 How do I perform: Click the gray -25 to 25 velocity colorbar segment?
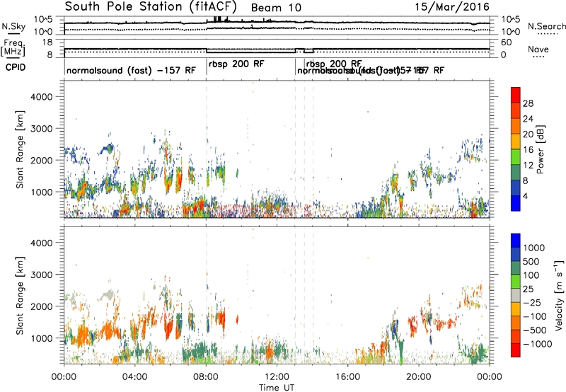tap(516, 296)
